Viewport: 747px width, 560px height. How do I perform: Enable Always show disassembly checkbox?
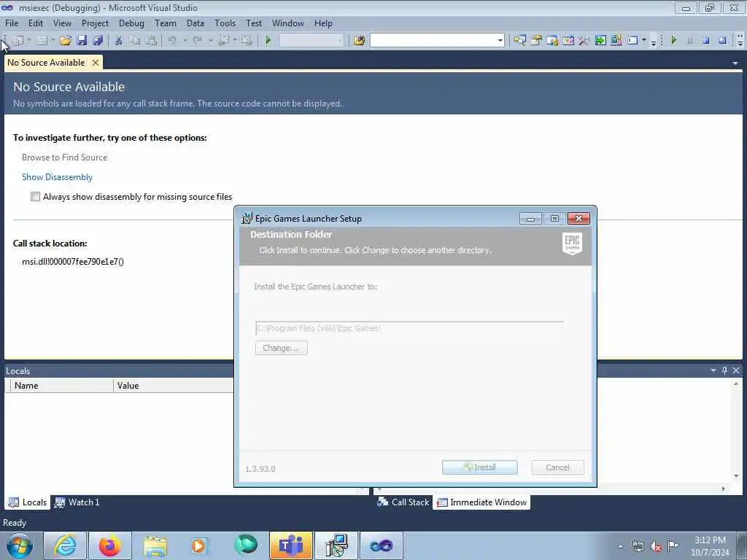point(35,197)
